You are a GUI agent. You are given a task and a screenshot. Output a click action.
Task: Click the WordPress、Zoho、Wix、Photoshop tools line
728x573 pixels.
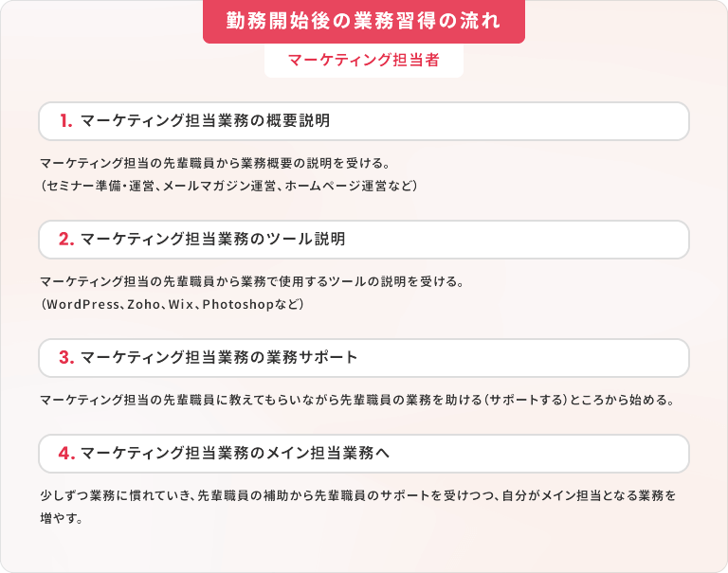tap(173, 304)
